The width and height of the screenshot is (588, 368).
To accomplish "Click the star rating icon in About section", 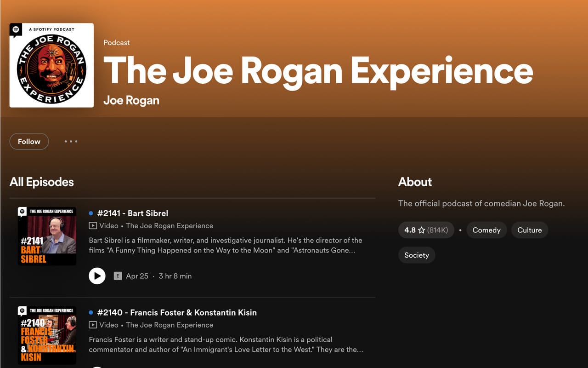I will click(421, 230).
